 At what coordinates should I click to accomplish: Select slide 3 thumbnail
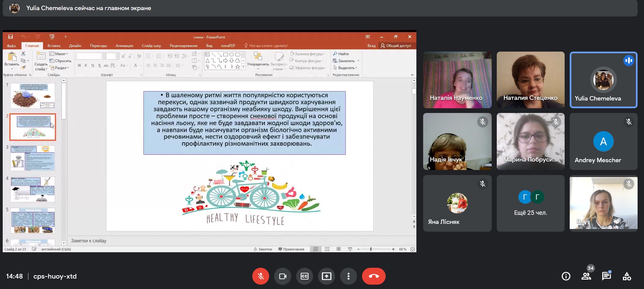(33, 158)
